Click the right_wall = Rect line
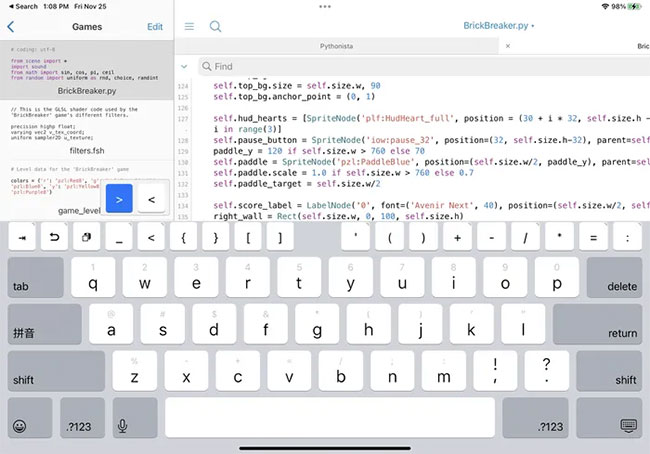This screenshot has width=650, height=454. pyautogui.click(x=338, y=216)
